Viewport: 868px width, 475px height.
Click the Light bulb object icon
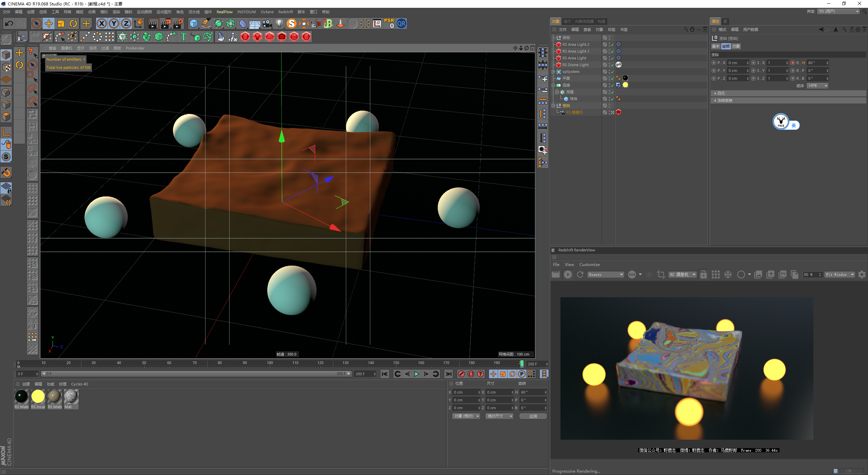tap(279, 23)
